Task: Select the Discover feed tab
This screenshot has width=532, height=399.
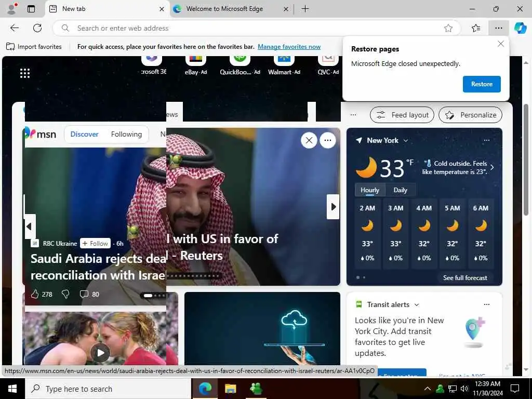Action: coord(84,134)
